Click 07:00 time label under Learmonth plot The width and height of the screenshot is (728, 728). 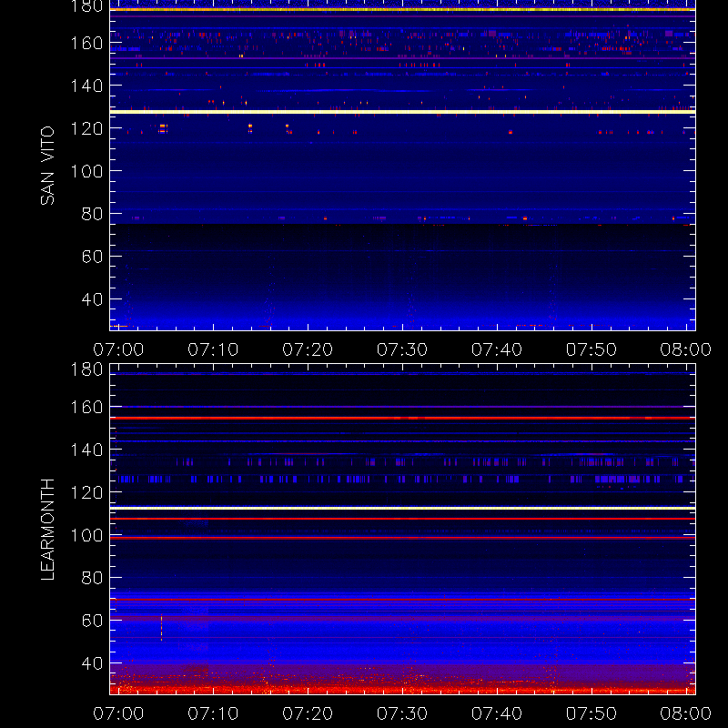[x=118, y=713]
